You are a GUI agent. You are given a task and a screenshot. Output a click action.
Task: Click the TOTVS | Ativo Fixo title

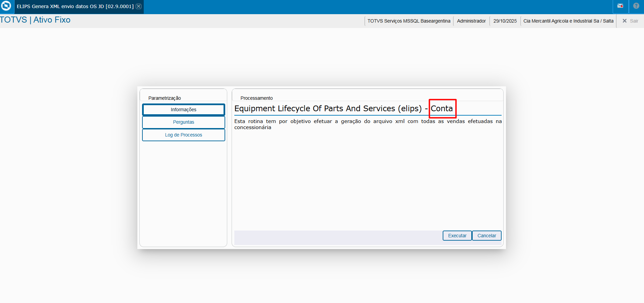coord(35,20)
